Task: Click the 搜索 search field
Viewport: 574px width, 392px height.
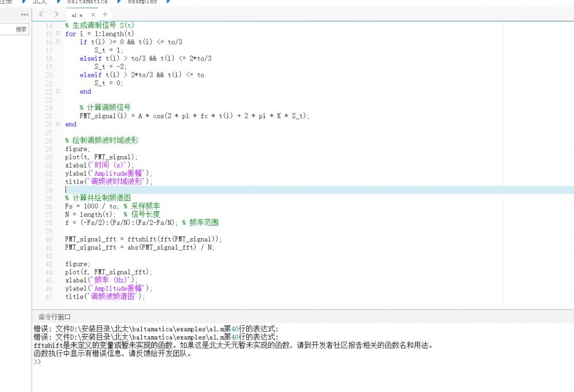Action: click(x=15, y=29)
